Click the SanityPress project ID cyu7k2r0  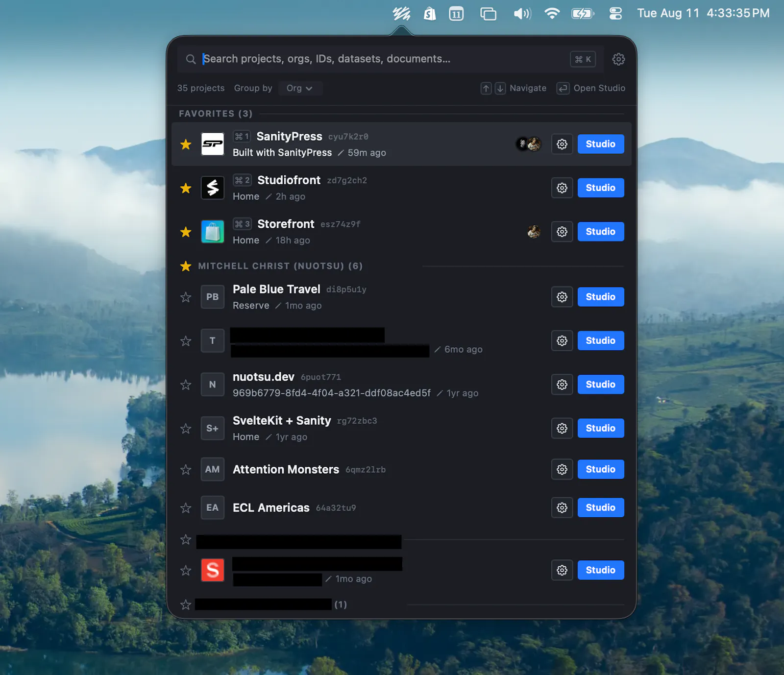coord(348,137)
